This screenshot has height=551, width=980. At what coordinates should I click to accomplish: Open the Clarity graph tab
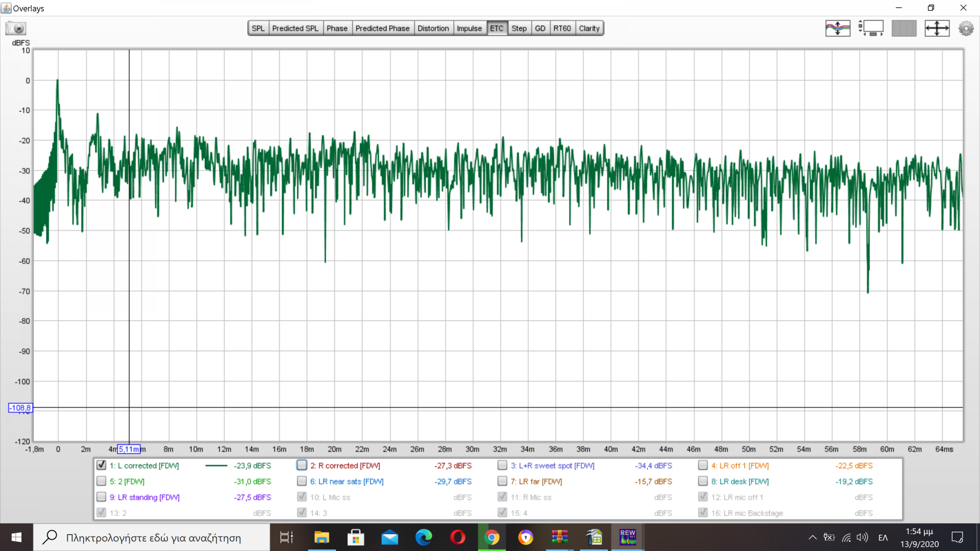589,28
